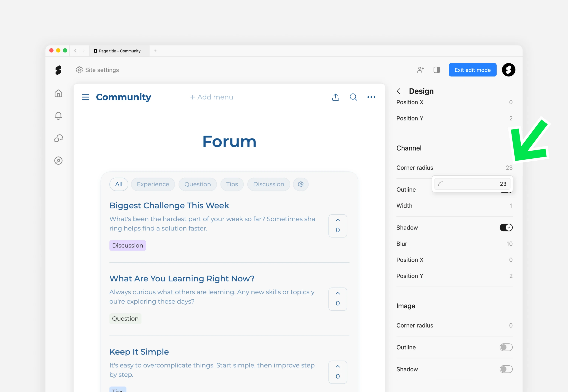568x392 pixels.
Task: Open the home icon in sidebar
Action: coord(58,93)
